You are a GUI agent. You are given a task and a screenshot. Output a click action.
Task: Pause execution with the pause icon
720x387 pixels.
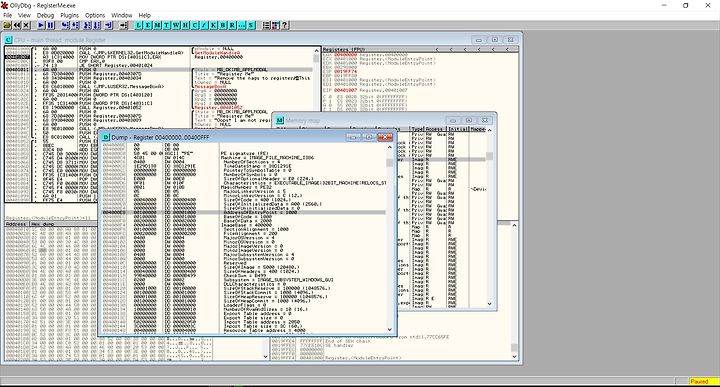[x=51, y=25]
